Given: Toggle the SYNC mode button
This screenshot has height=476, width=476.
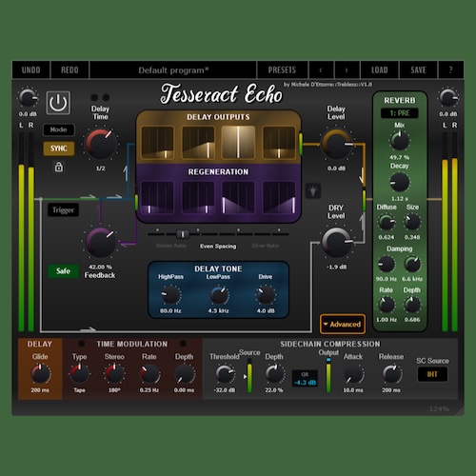Looking at the screenshot, I should pos(59,149).
